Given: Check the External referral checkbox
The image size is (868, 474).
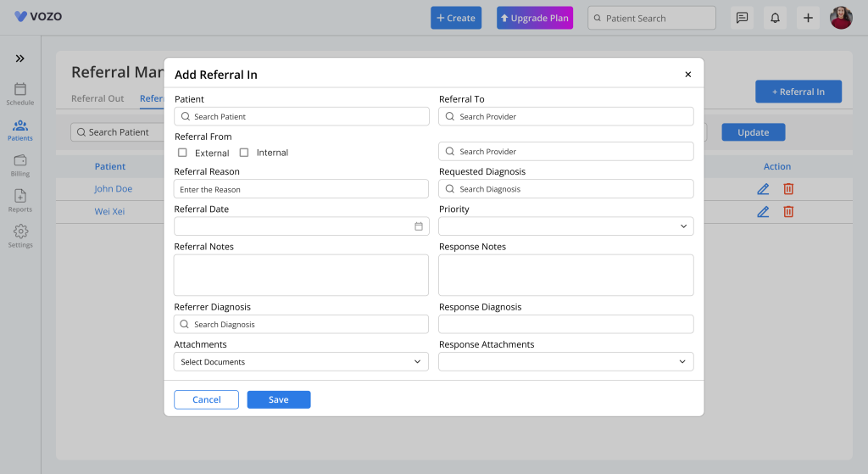Looking at the screenshot, I should tap(182, 153).
